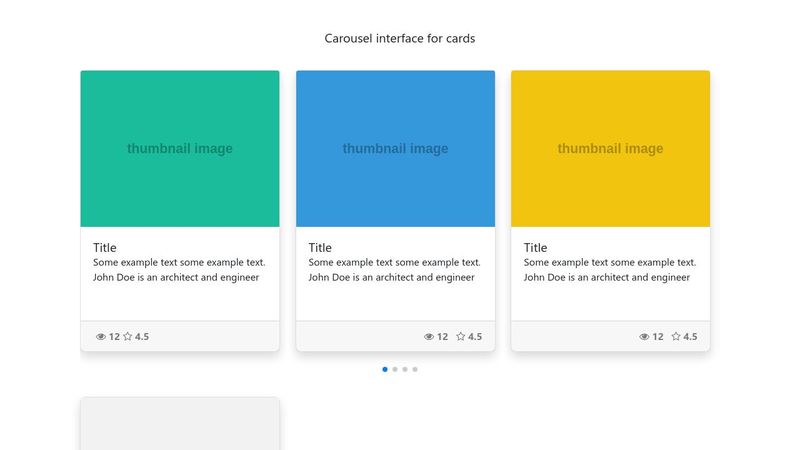This screenshot has width=800, height=450.
Task: Click the Title of the blue card
Action: click(x=320, y=247)
